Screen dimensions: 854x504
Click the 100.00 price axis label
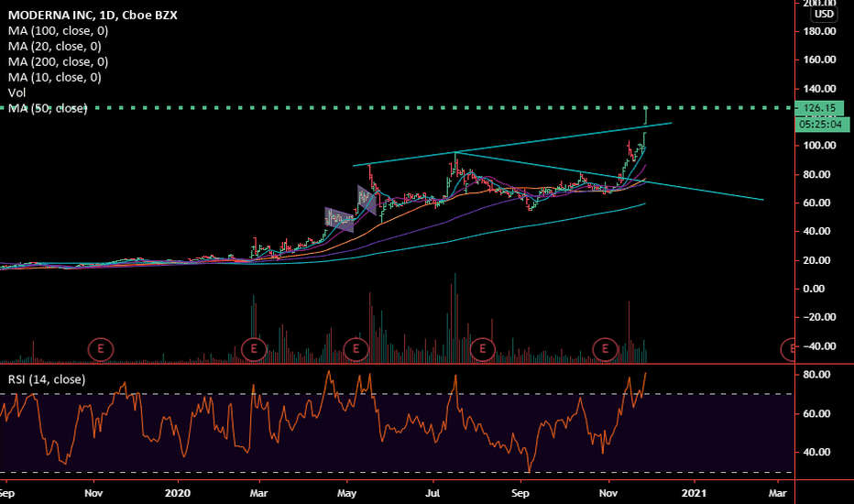point(820,146)
